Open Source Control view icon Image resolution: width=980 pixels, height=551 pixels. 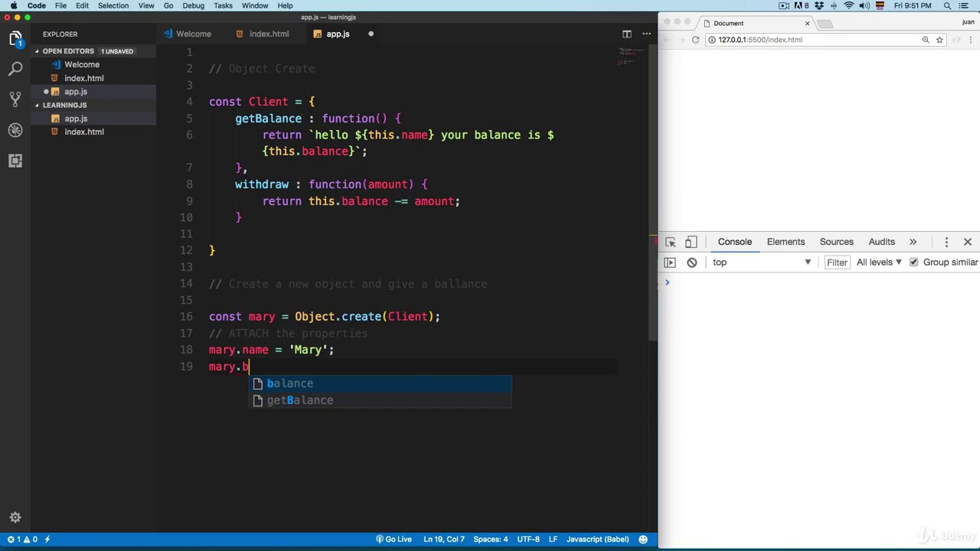[x=15, y=99]
